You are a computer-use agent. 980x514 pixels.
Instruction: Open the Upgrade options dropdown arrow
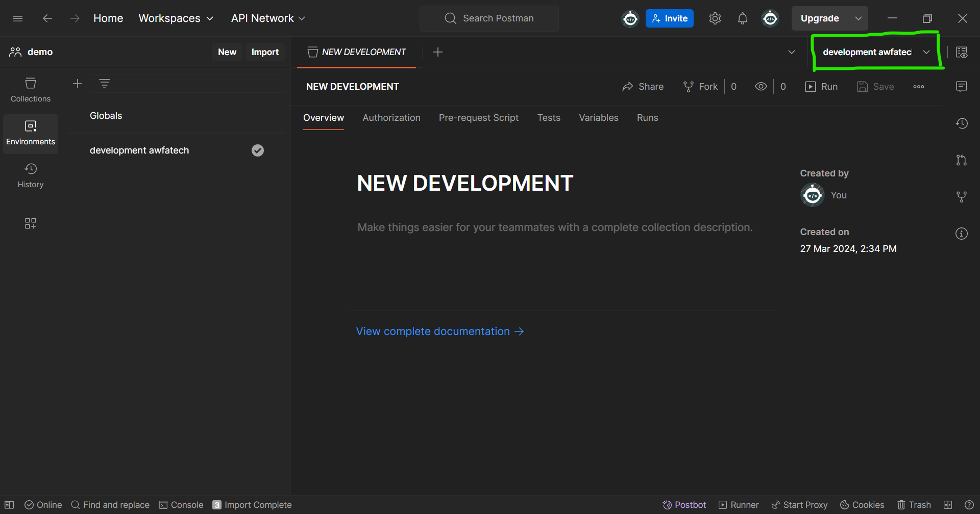pos(858,18)
